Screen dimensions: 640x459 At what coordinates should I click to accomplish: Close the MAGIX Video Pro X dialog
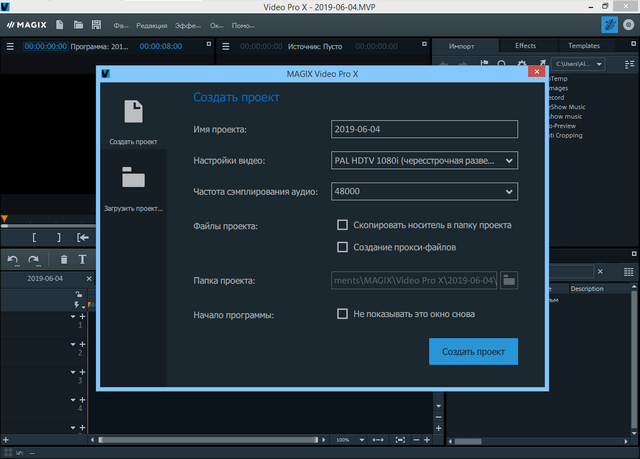pyautogui.click(x=537, y=72)
